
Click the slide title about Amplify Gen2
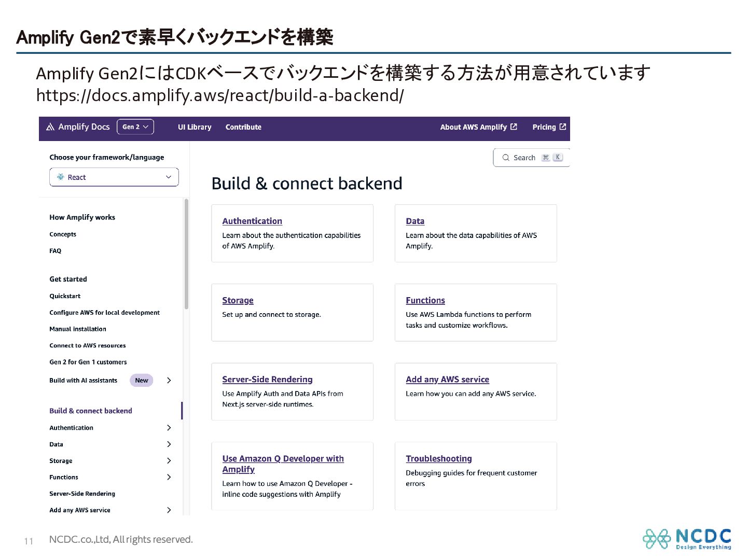175,37
